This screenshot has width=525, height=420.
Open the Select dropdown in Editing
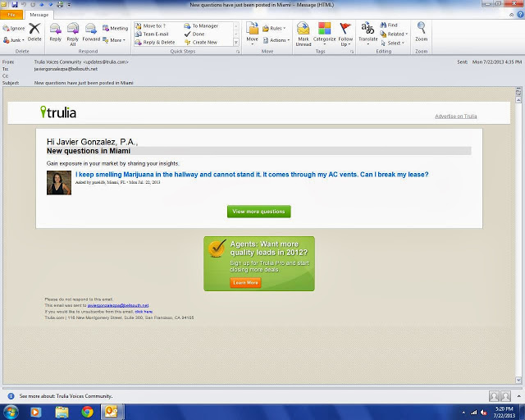(x=392, y=43)
